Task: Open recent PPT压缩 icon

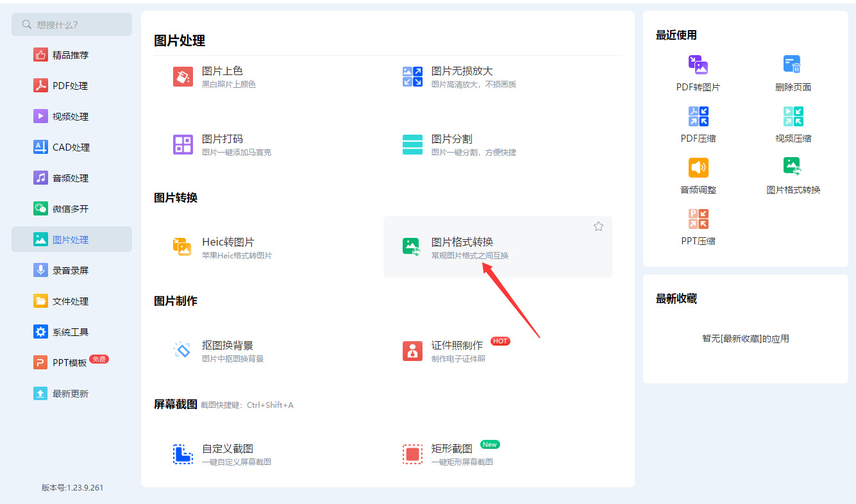Action: pyautogui.click(x=698, y=219)
